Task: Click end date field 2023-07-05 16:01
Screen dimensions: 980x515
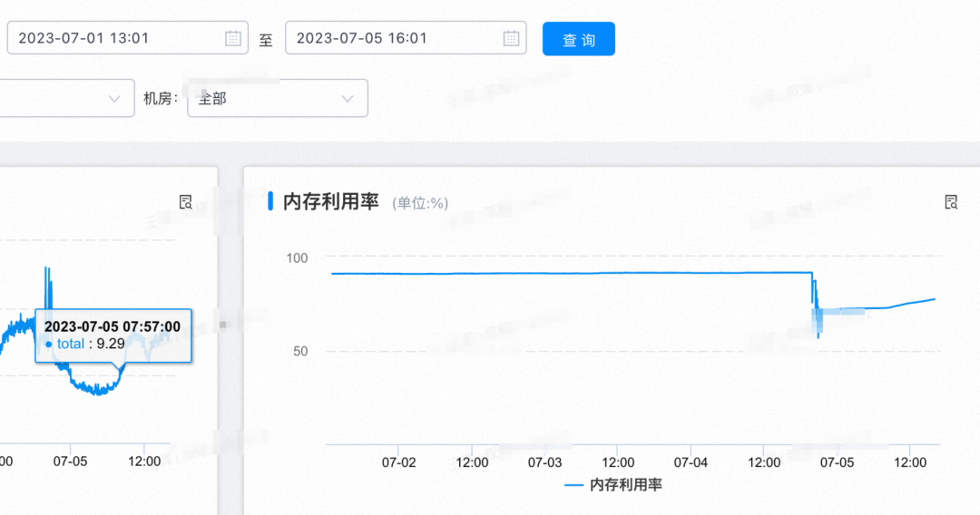Action: click(390, 38)
